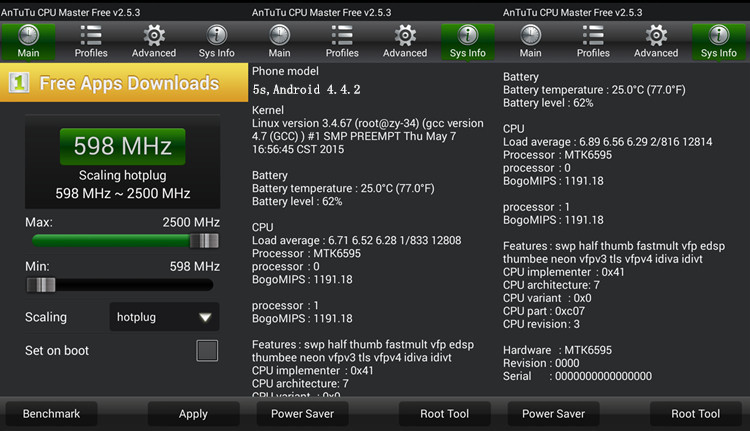Click Main clock icon in the middle panel
This screenshot has height=431, width=750.
[x=279, y=35]
